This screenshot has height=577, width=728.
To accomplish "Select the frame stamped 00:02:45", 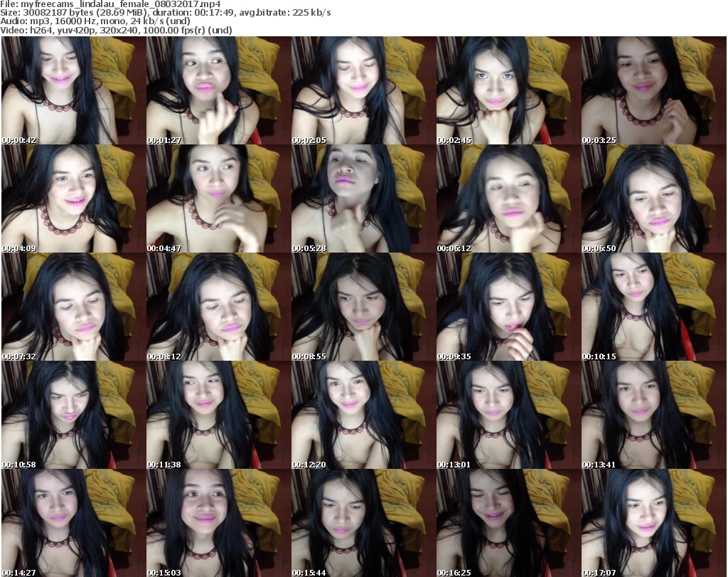I will click(508, 90).
